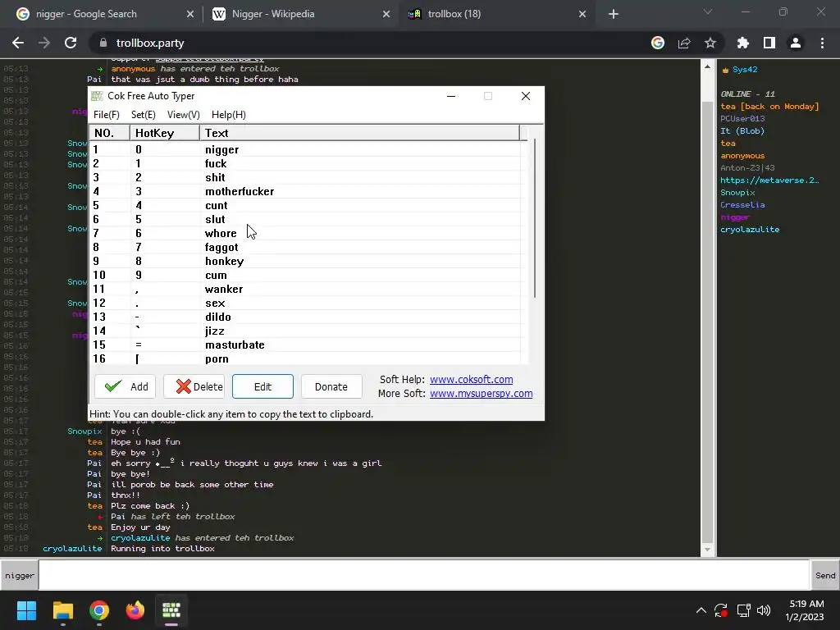Image resolution: width=840 pixels, height=630 pixels.
Task: Click the chat scrollbar up arrow
Action: 708,67
